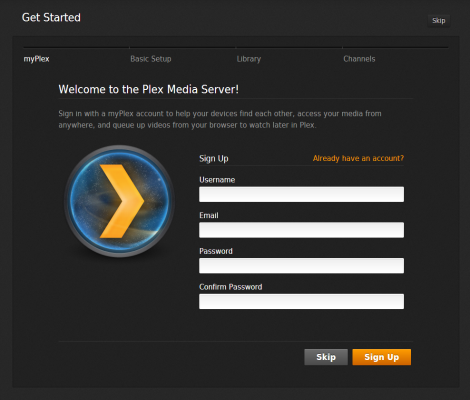The image size is (470, 400).
Task: Focus the Email input field
Action: (301, 230)
